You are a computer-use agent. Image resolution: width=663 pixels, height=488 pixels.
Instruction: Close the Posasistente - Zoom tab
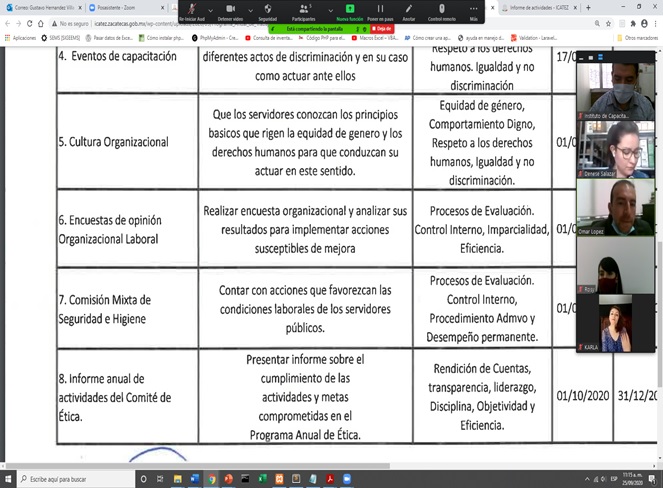pyautogui.click(x=162, y=8)
